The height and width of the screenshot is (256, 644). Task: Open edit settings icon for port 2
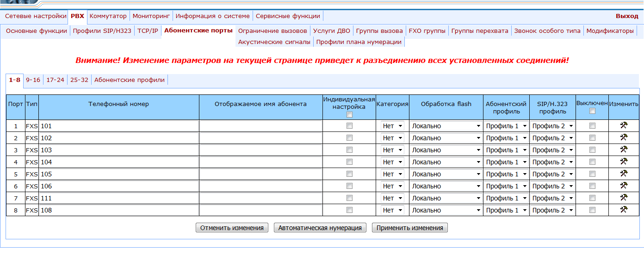[623, 137]
